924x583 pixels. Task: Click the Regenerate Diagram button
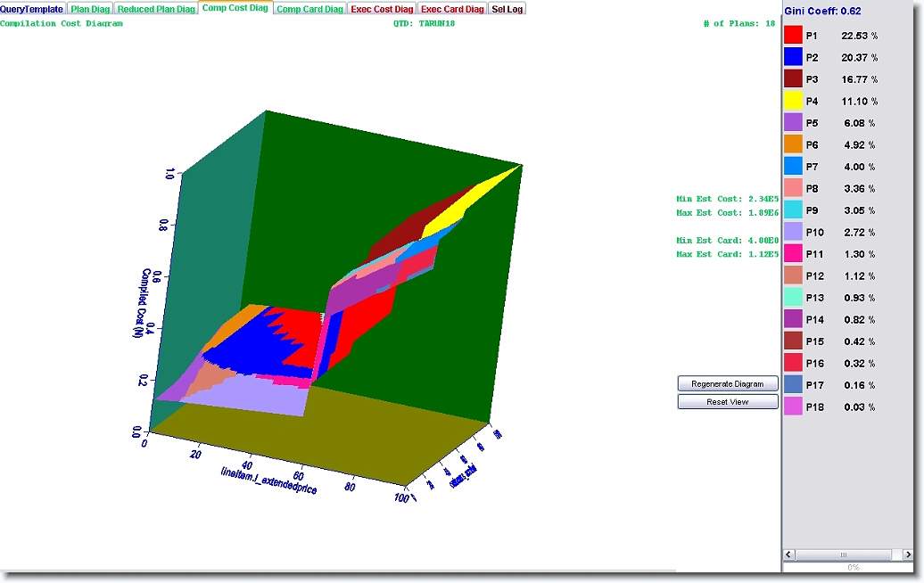(728, 384)
